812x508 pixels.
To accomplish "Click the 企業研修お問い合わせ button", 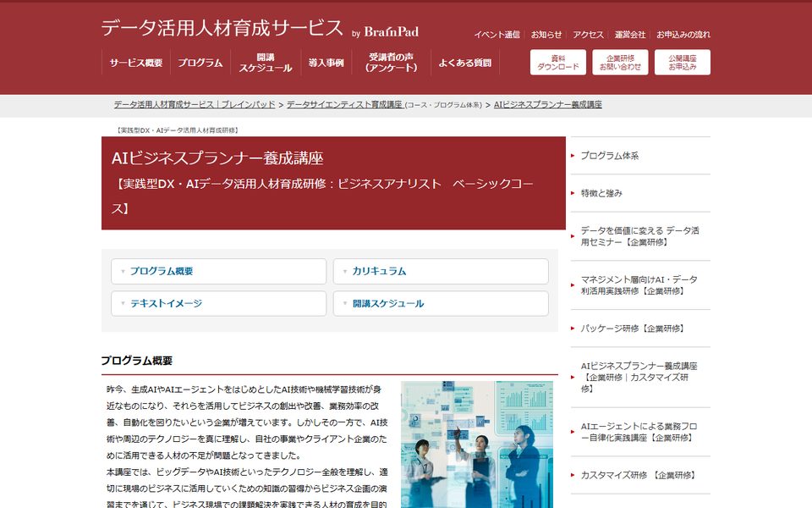I will [x=620, y=62].
